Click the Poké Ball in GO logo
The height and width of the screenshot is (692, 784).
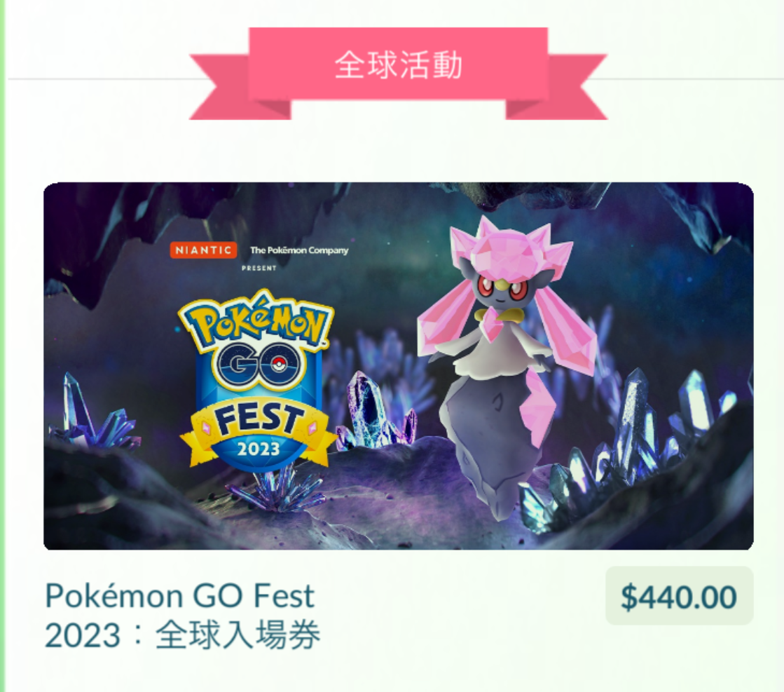click(x=279, y=366)
